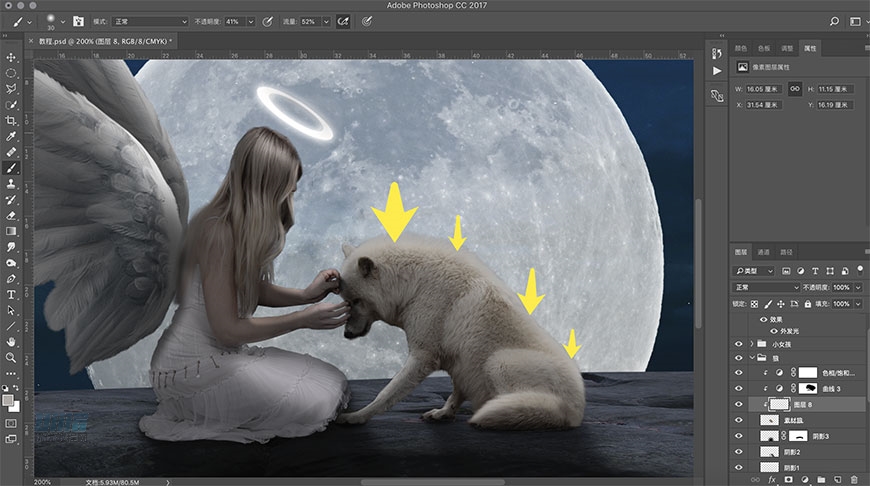Select the History Brush tool
870x486 pixels.
click(11, 199)
